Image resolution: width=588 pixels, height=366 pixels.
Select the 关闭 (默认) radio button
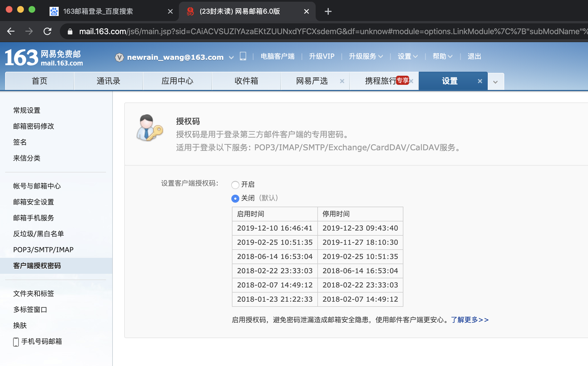235,198
